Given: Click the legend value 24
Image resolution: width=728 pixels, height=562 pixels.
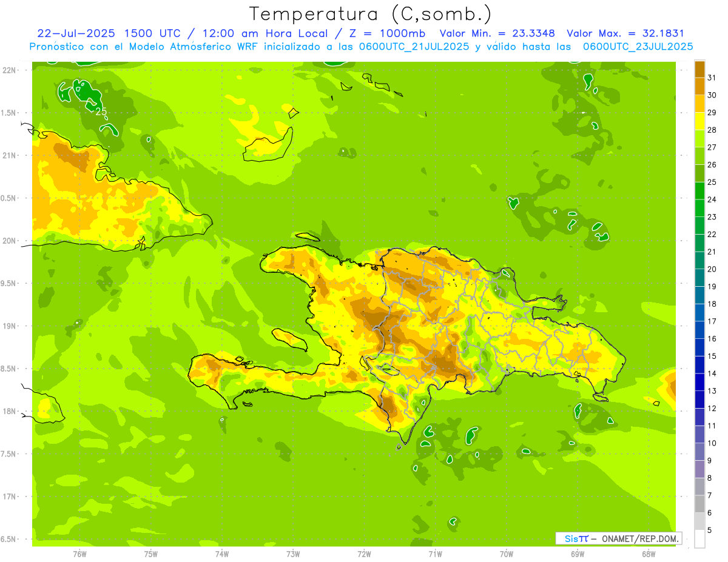Looking at the screenshot, I should [712, 199].
